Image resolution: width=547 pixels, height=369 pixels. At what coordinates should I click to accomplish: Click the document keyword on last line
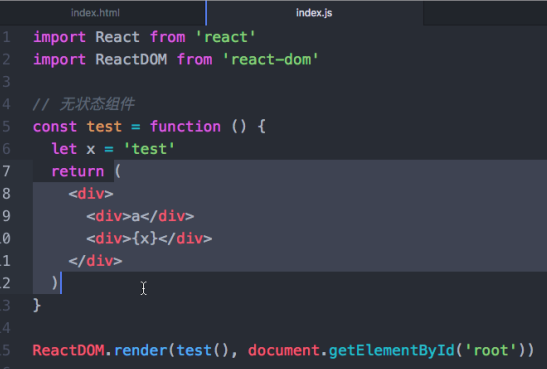[x=284, y=350]
